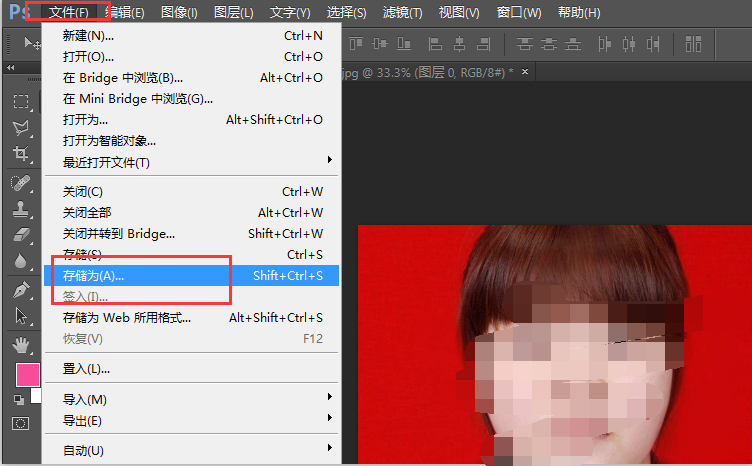Click Distribute bottom edges icon

(573, 44)
